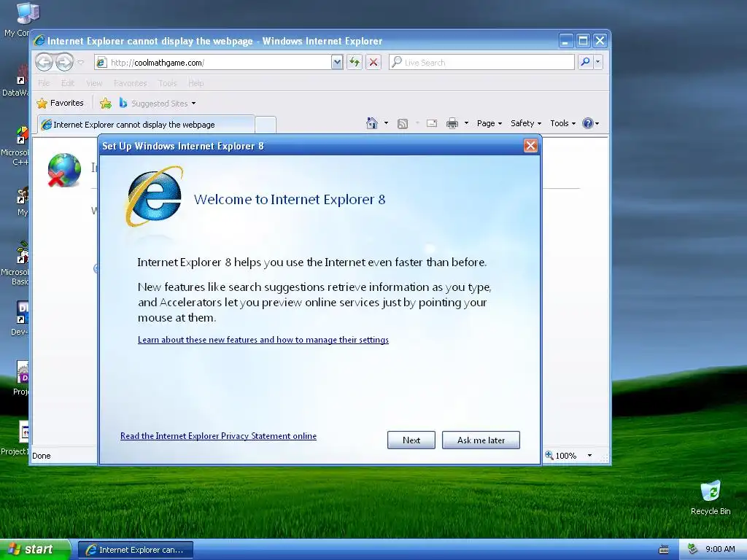Click the Read Mail icon

pyautogui.click(x=432, y=124)
